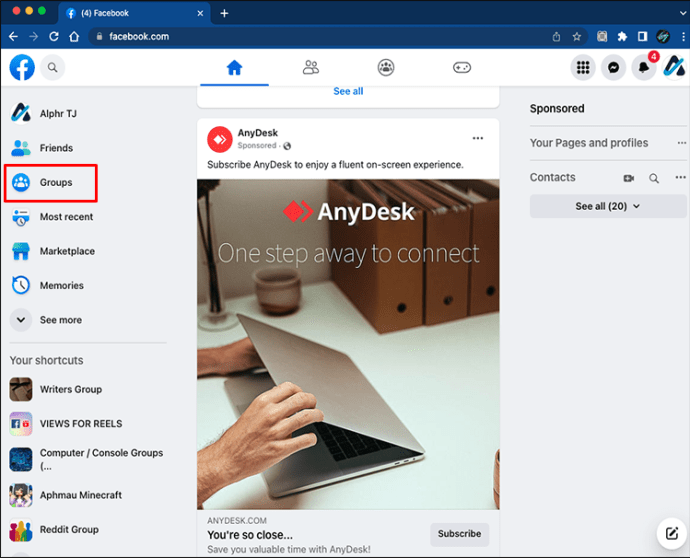The height and width of the screenshot is (558, 690).
Task: Click the browser home icon
Action: coord(74,37)
